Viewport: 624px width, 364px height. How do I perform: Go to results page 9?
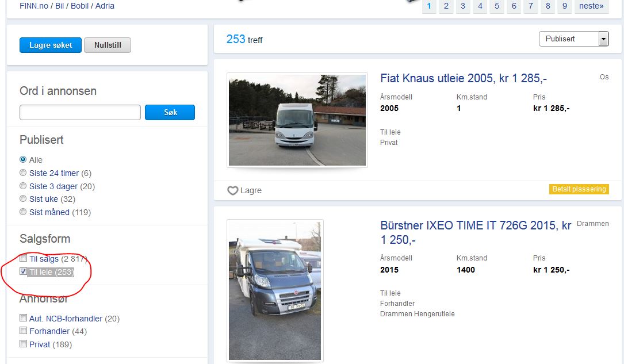click(x=565, y=6)
